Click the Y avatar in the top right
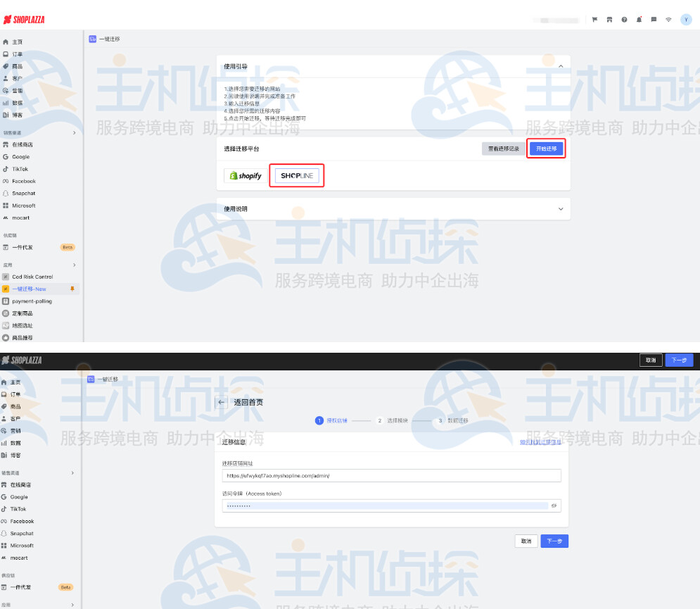This screenshot has width=700, height=609. pyautogui.click(x=686, y=20)
